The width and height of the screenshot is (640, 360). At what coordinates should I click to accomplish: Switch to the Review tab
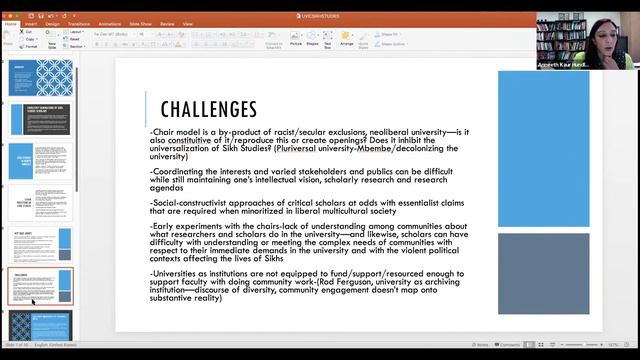point(167,24)
